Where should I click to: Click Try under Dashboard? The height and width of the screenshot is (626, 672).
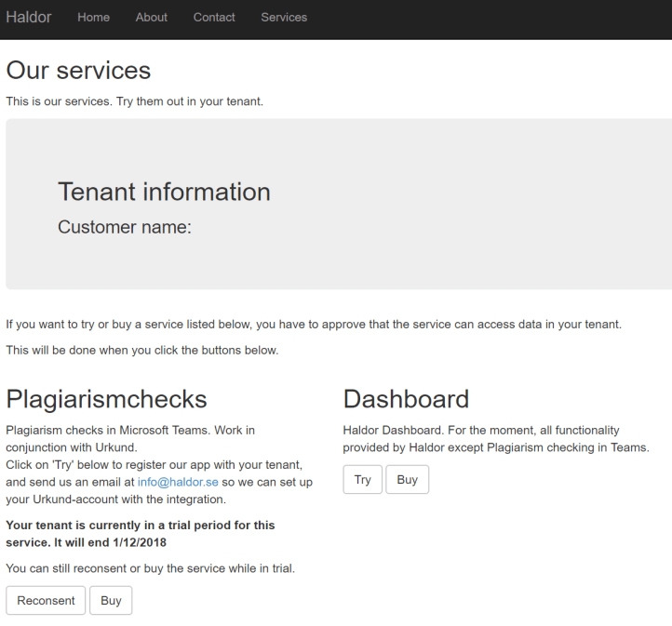pyautogui.click(x=362, y=479)
